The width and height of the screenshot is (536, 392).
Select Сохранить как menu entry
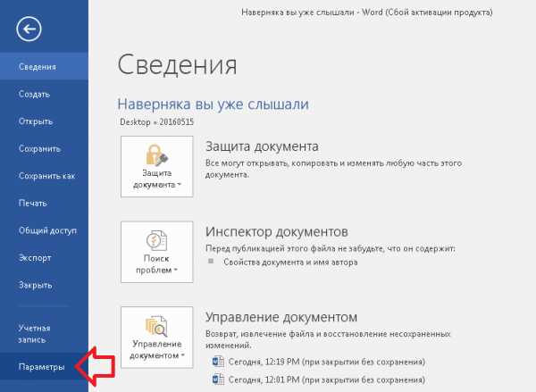click(44, 176)
